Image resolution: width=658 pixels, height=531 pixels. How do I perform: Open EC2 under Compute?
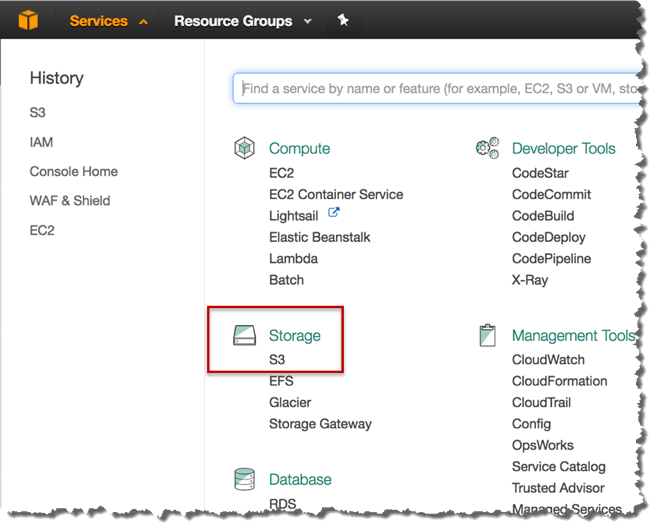pyautogui.click(x=281, y=173)
